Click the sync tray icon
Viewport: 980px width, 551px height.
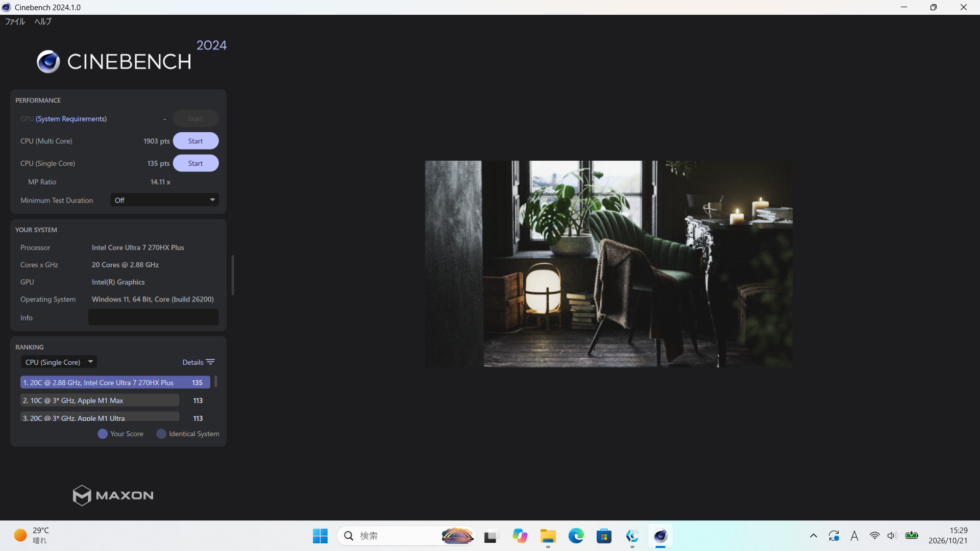coord(834,536)
